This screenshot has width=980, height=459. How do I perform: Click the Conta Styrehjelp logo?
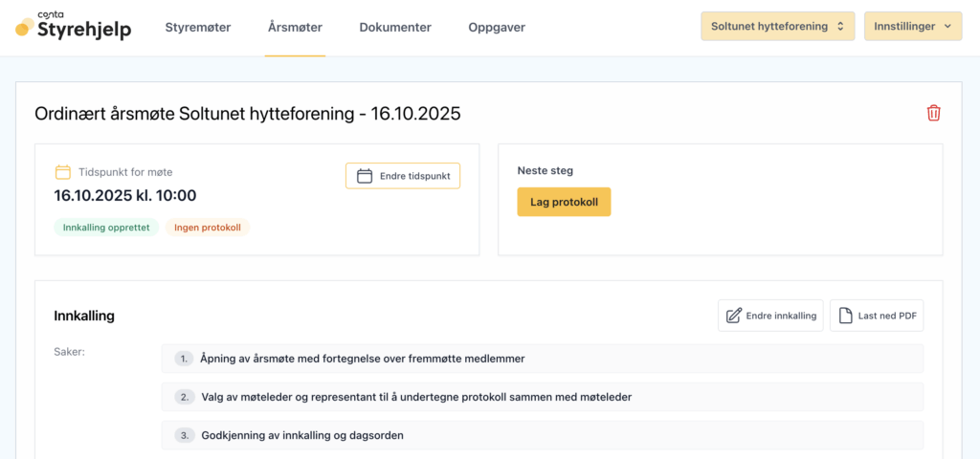74,27
